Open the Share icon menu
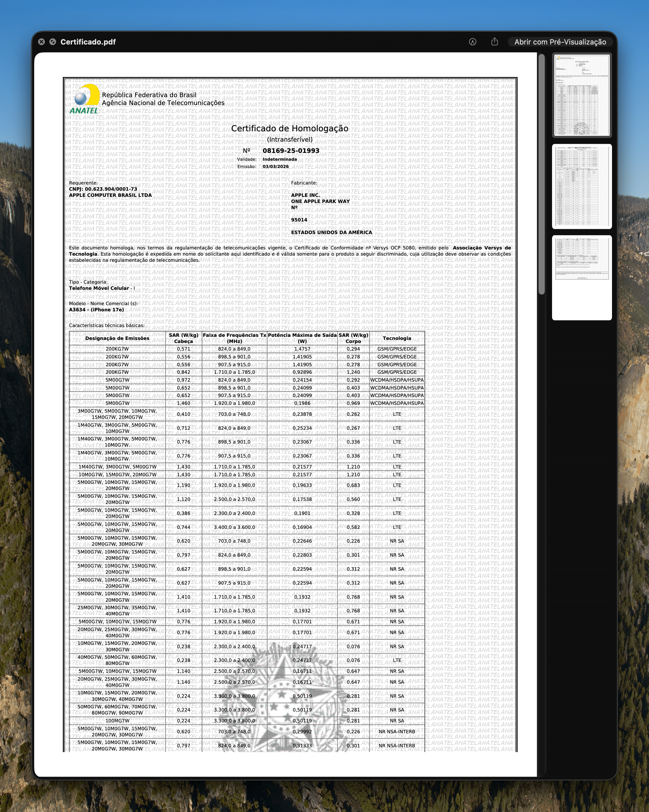This screenshot has width=649, height=812. pos(495,42)
